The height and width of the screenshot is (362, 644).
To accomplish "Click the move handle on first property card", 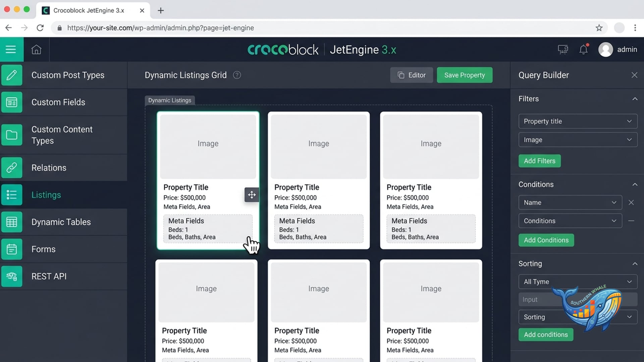I will 252,195.
